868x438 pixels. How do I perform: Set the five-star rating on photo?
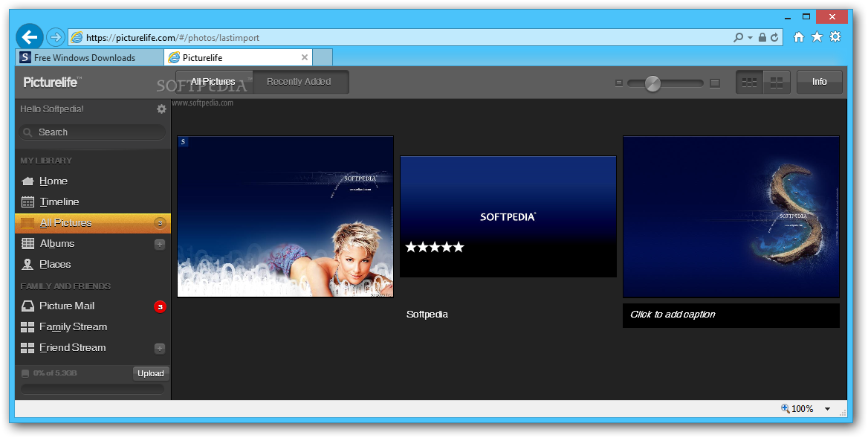pyautogui.click(x=435, y=247)
